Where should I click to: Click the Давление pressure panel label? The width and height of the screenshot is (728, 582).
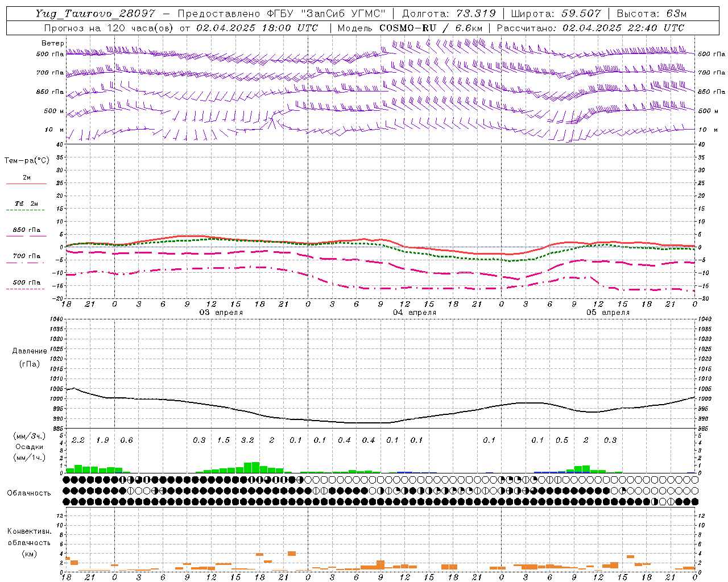(30, 351)
